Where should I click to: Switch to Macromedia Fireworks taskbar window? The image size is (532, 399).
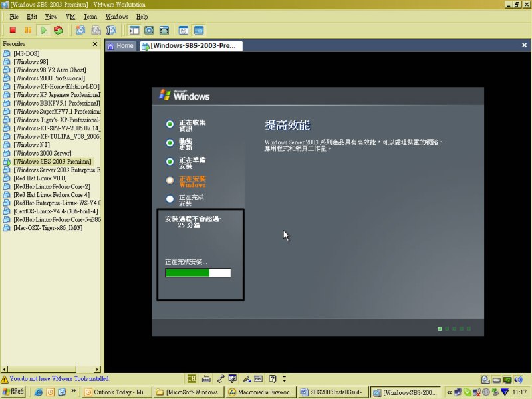click(261, 392)
